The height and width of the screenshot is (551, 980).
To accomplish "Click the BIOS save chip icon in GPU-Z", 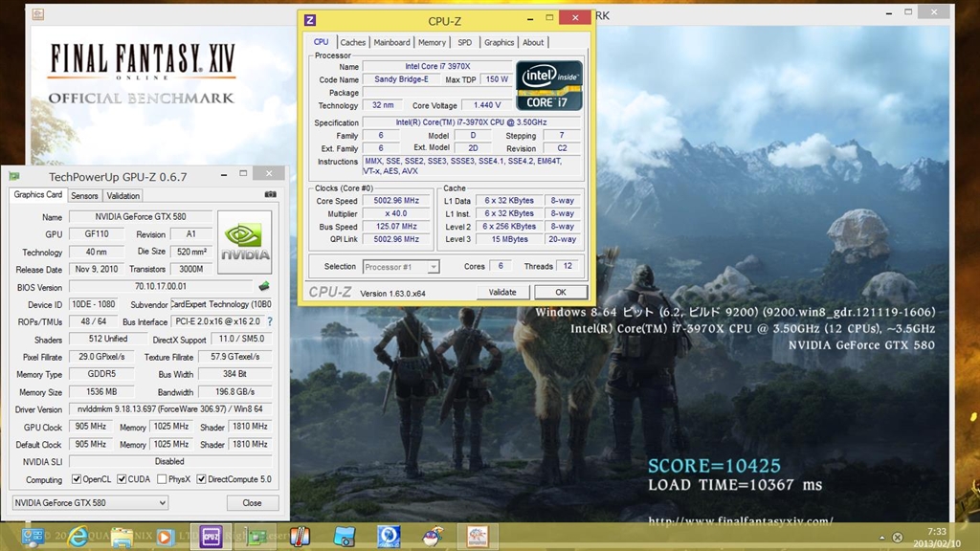I will [264, 286].
